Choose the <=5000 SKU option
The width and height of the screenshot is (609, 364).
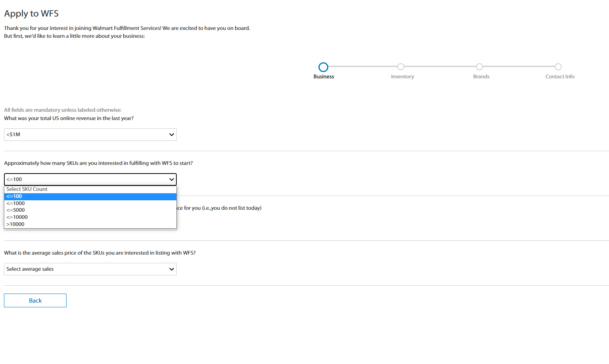90,210
